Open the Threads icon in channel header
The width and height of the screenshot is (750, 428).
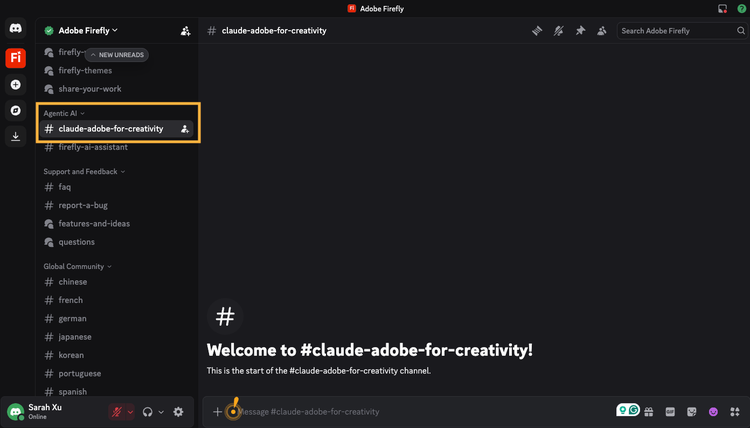(537, 31)
